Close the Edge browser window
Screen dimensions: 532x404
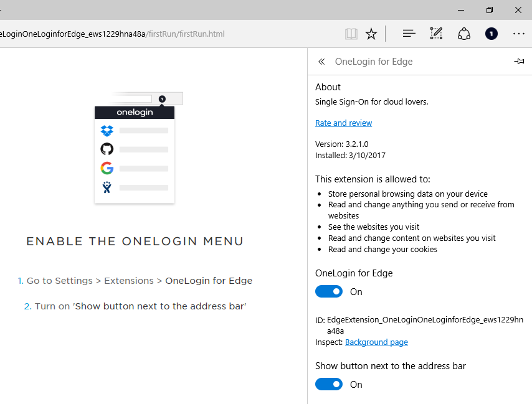click(518, 10)
